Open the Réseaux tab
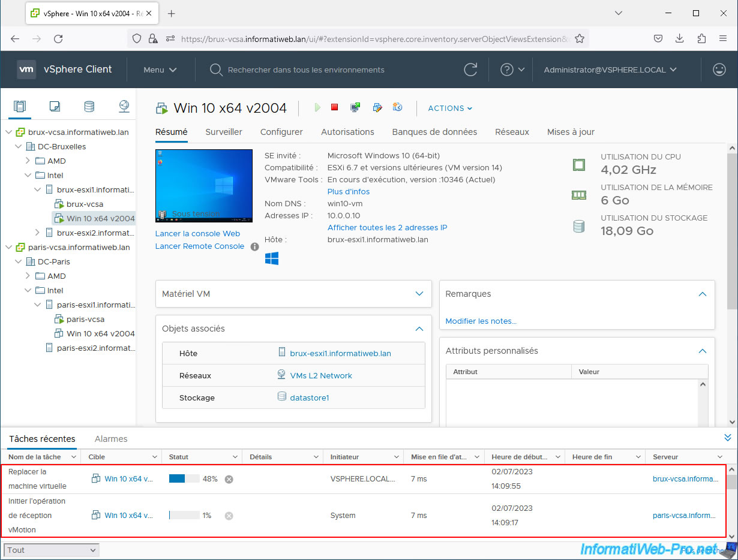This screenshot has width=738, height=560. (x=512, y=132)
